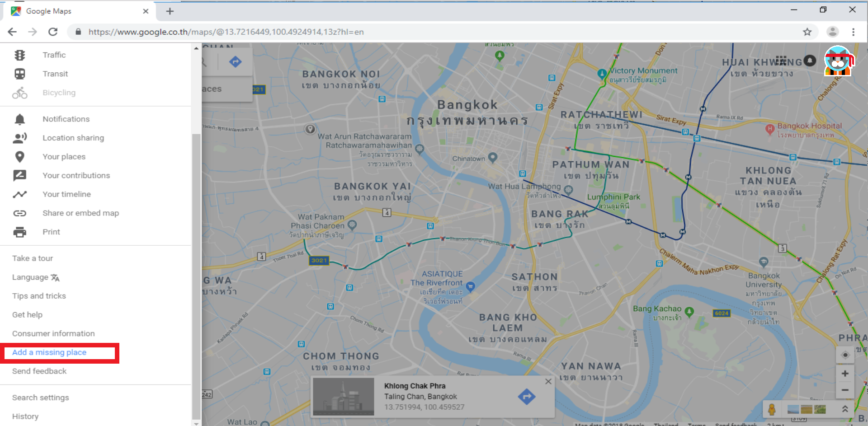868x426 pixels.
Task: Click the Victory Monument marker
Action: point(602,73)
